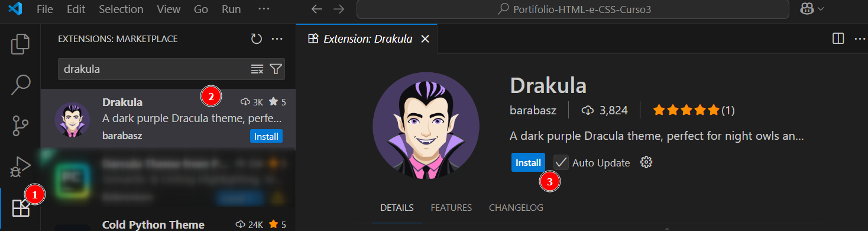Switch to the FEATURES tab
The image size is (868, 231).
pyautogui.click(x=451, y=208)
